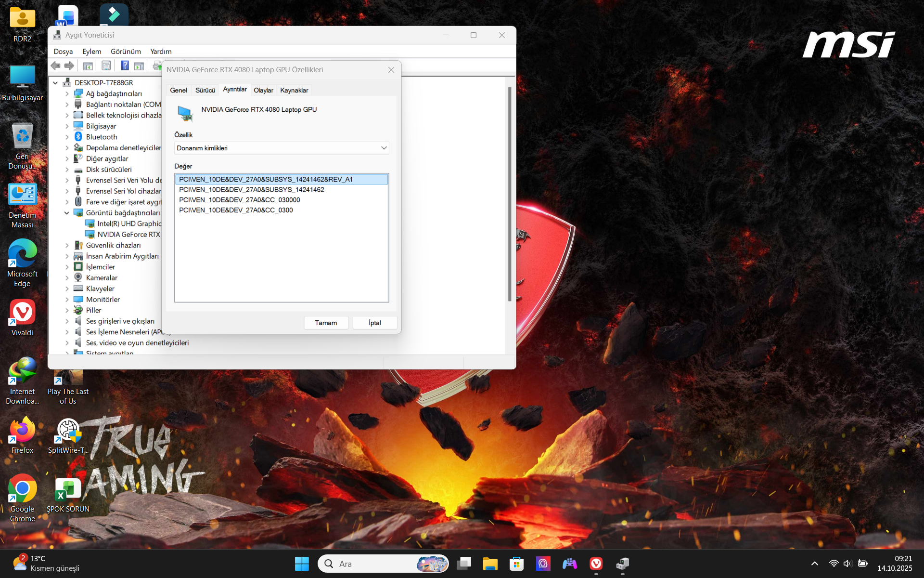Select the NVIDIA GeForce RTX device entry
The height and width of the screenshot is (578, 924).
point(123,235)
